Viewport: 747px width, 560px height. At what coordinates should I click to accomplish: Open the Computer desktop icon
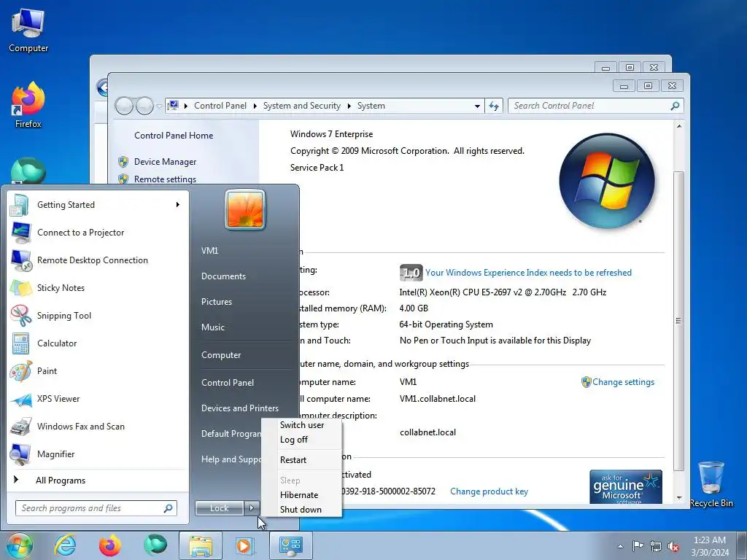click(x=28, y=31)
